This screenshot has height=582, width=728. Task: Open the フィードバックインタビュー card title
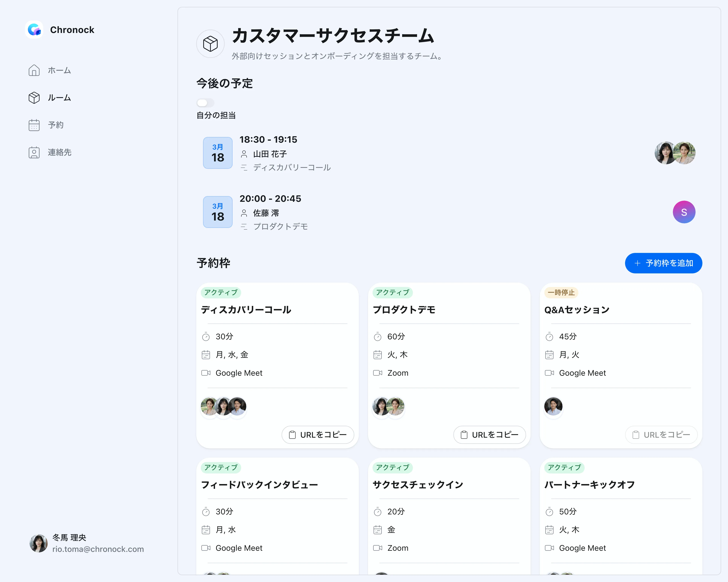click(x=259, y=485)
